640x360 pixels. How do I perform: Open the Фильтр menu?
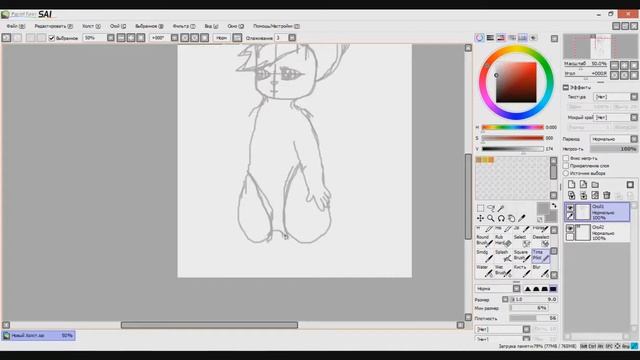click(184, 26)
